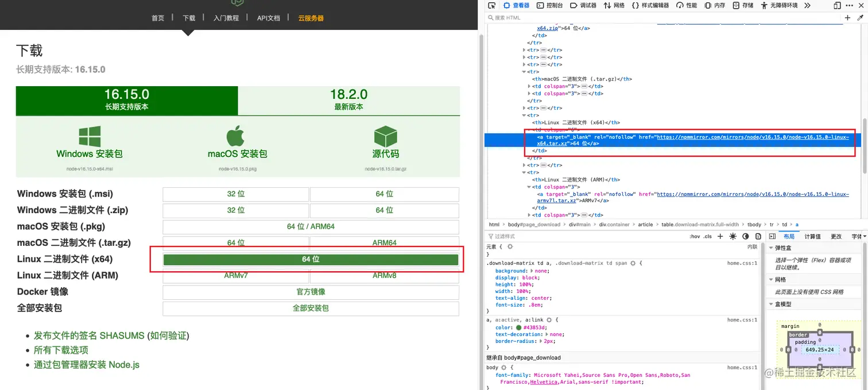Click 64 位 / ARM64 for macOS .pkg
The height and width of the screenshot is (390, 868).
(311, 226)
